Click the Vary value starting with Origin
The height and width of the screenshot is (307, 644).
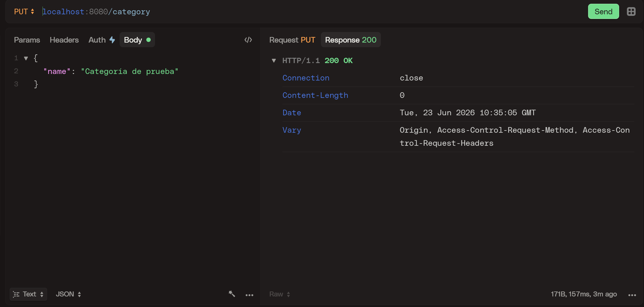[515, 137]
